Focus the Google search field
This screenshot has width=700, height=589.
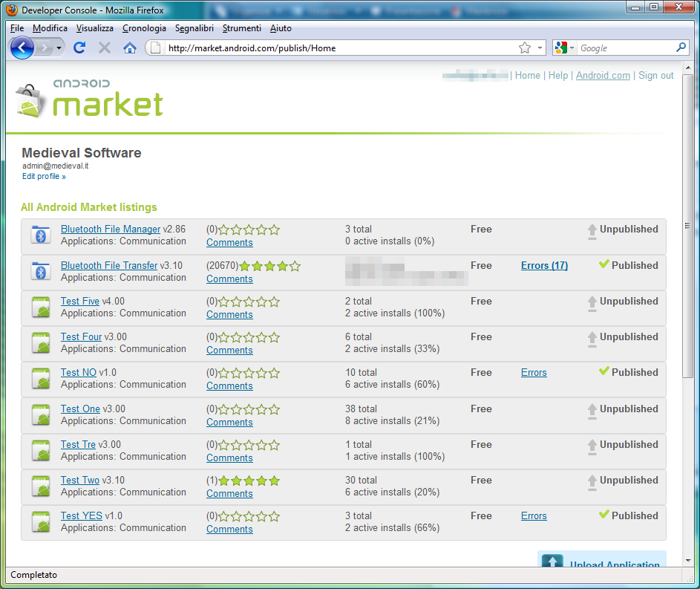tap(627, 48)
